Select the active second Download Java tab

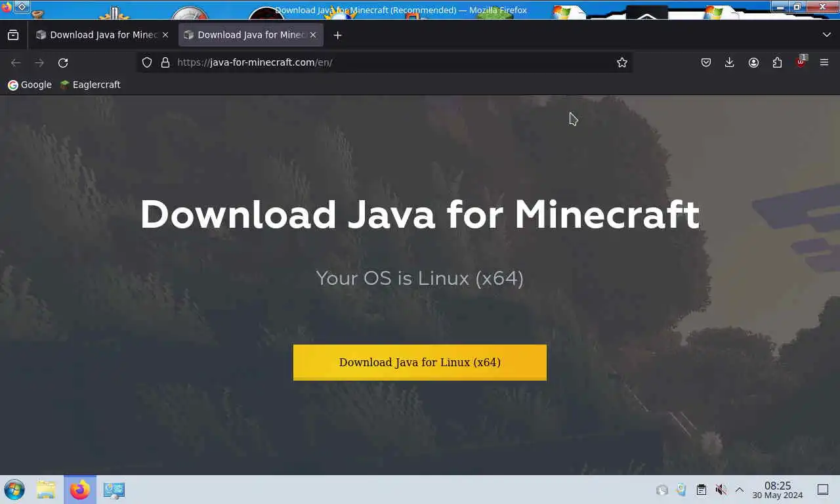(x=251, y=35)
